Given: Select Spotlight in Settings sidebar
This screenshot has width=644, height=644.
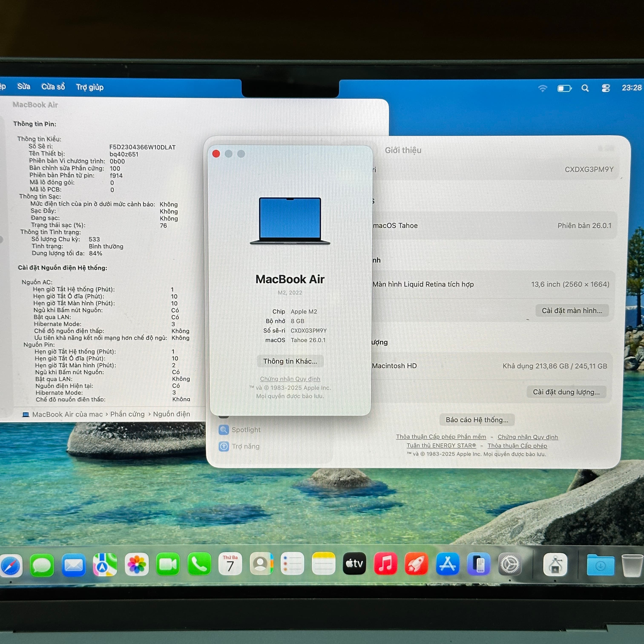Looking at the screenshot, I should 240,430.
